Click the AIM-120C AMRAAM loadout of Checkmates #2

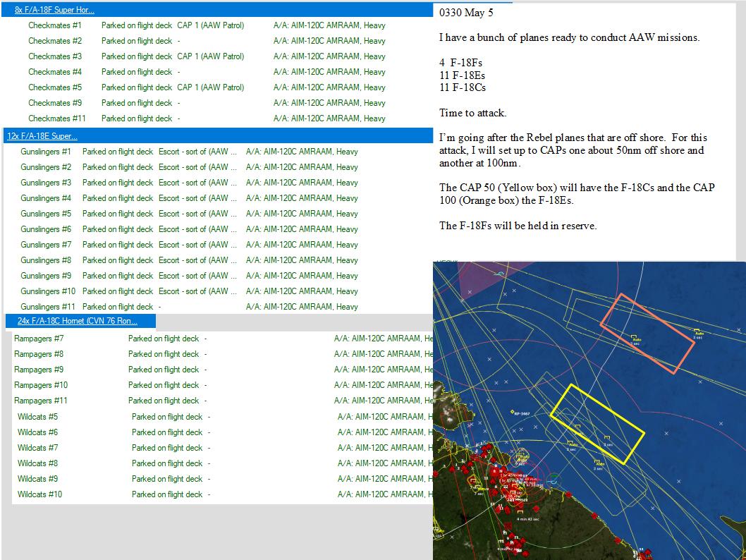coord(329,41)
